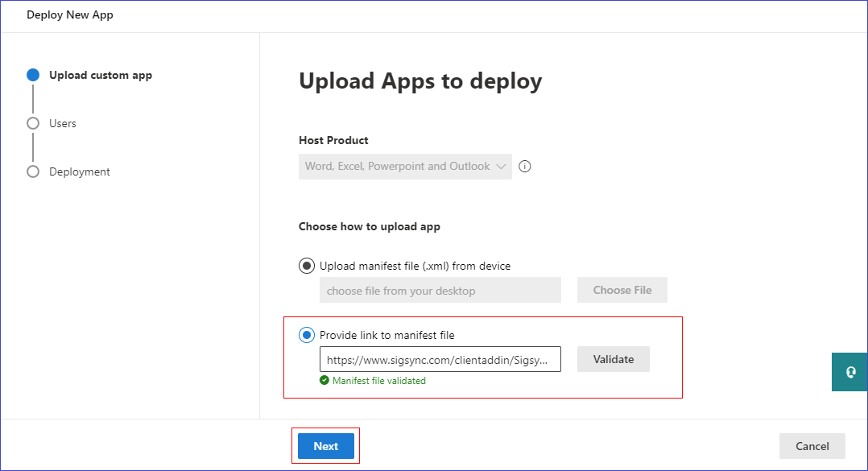Click the chevron arrow in Host Product box

[x=501, y=167]
